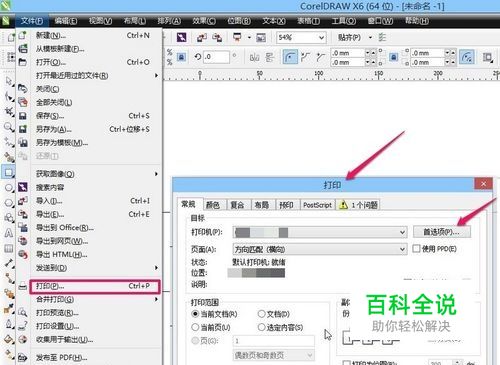
Task: Click the export icon on standard toolbar
Action: (x=217, y=37)
